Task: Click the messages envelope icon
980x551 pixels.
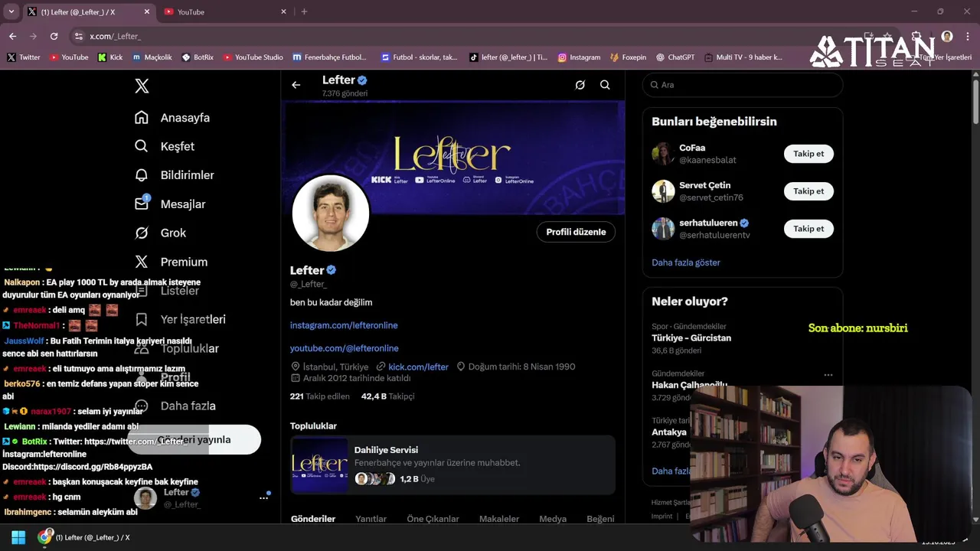Action: (x=142, y=204)
